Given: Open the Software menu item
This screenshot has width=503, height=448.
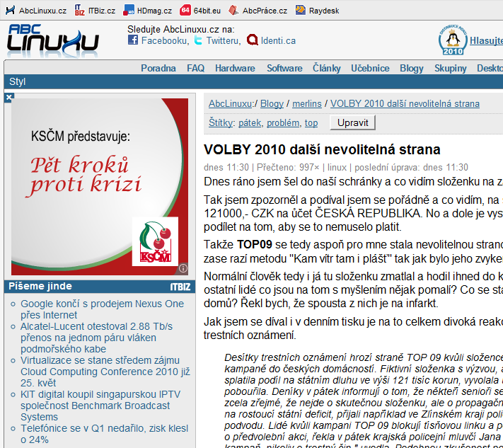Looking at the screenshot, I should coord(284,68).
